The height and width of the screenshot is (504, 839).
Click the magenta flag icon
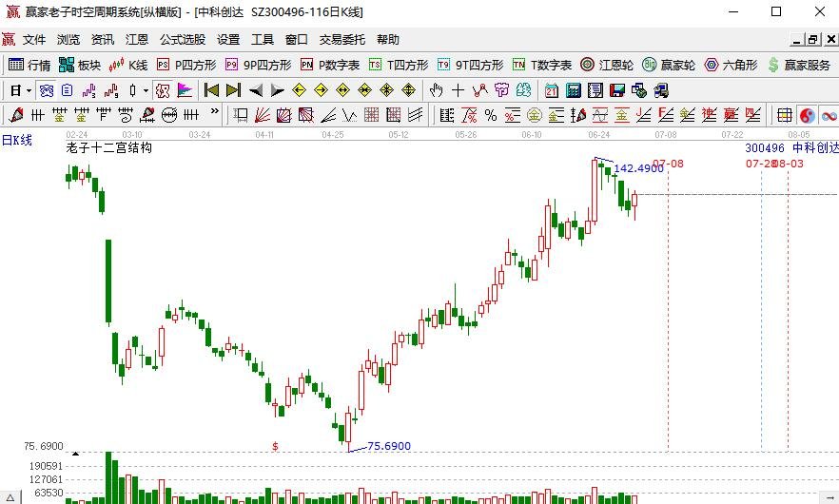185,91
